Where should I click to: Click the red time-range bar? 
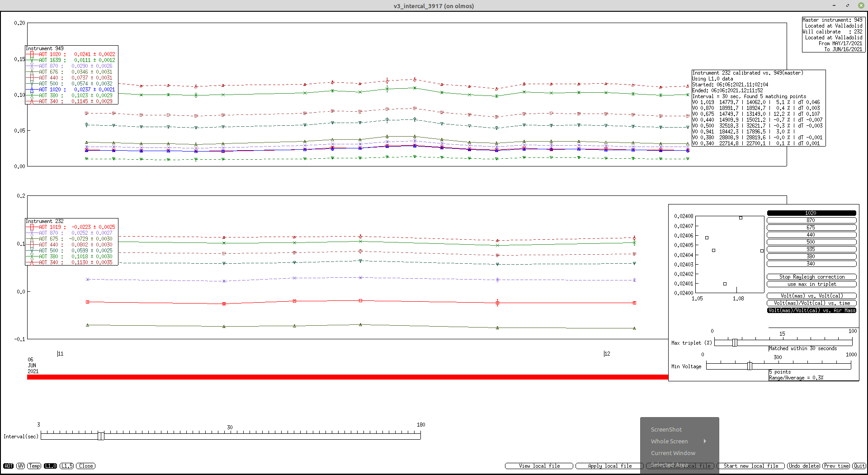347,377
